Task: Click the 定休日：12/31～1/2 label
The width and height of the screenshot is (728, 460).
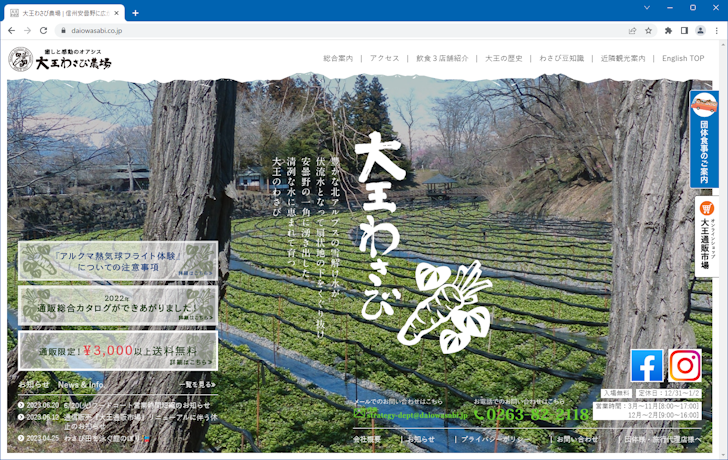Action: tap(669, 393)
